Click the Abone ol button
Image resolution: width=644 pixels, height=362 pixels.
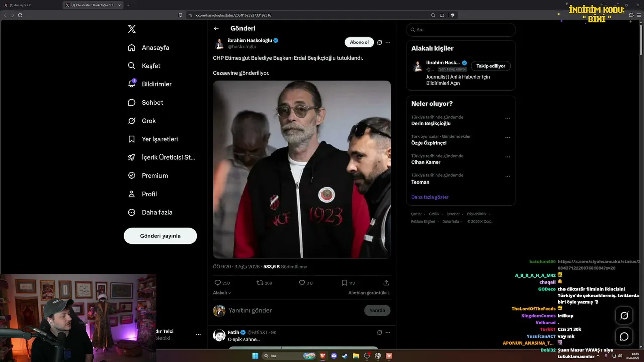(x=359, y=42)
